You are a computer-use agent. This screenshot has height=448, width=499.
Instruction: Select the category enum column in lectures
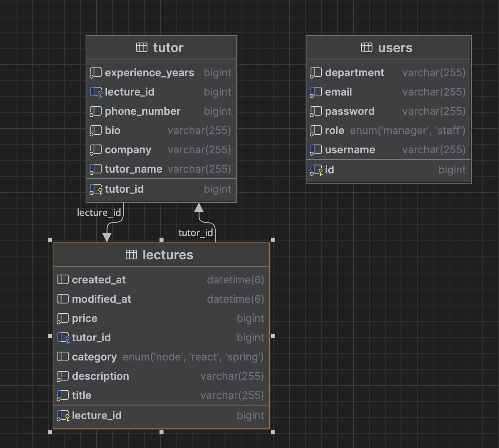click(162, 357)
